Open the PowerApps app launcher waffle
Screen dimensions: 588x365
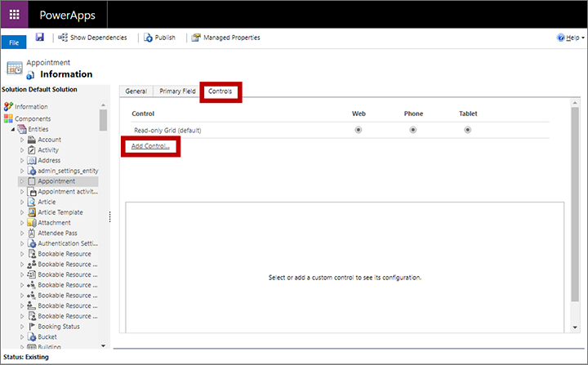(x=15, y=14)
